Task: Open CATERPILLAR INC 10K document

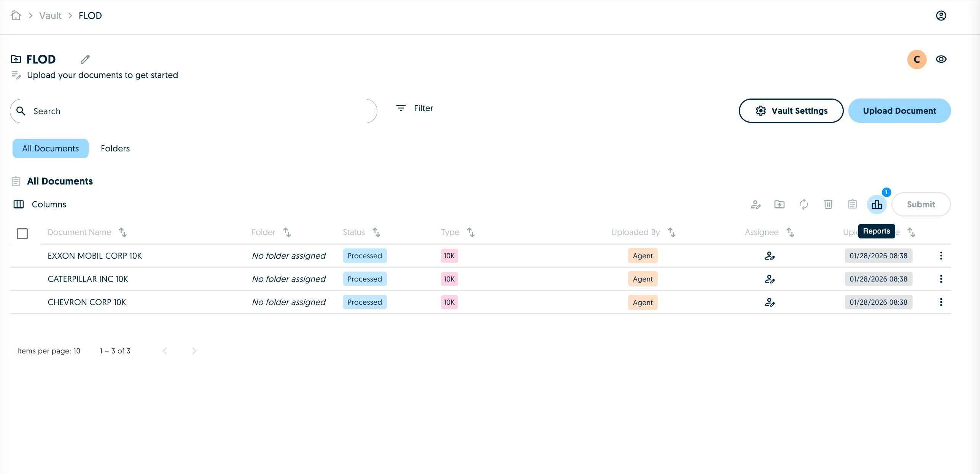Action: (88, 279)
